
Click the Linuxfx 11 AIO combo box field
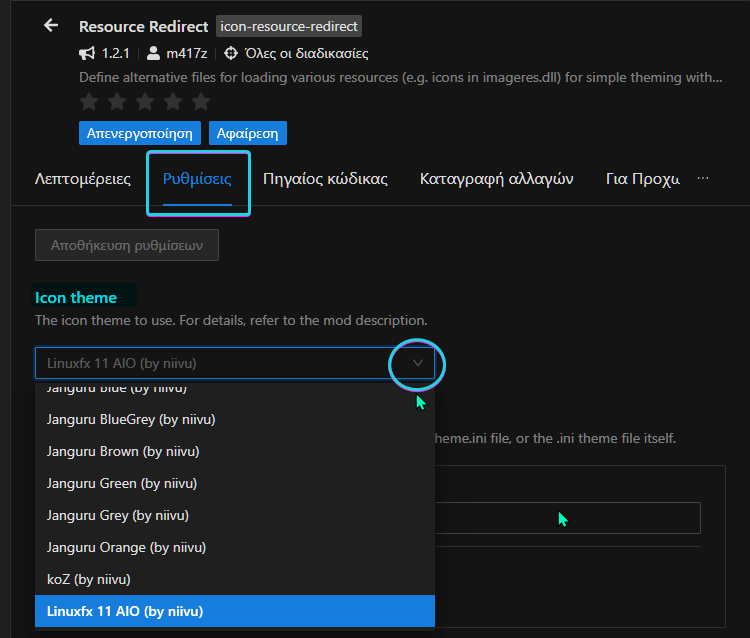pos(235,363)
